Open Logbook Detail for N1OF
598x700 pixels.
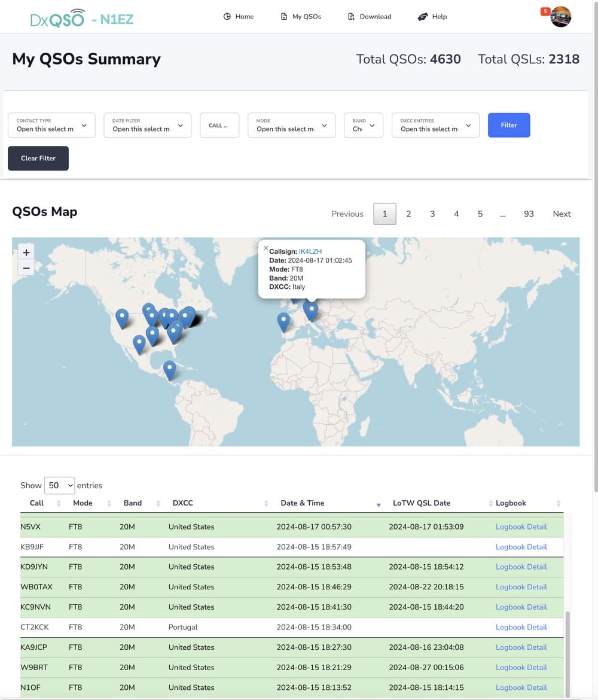(521, 687)
